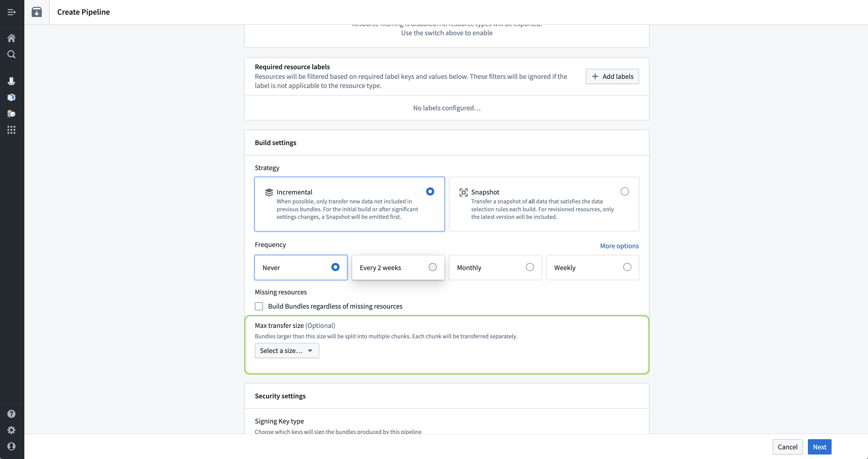Click the Security settings heading

point(280,396)
